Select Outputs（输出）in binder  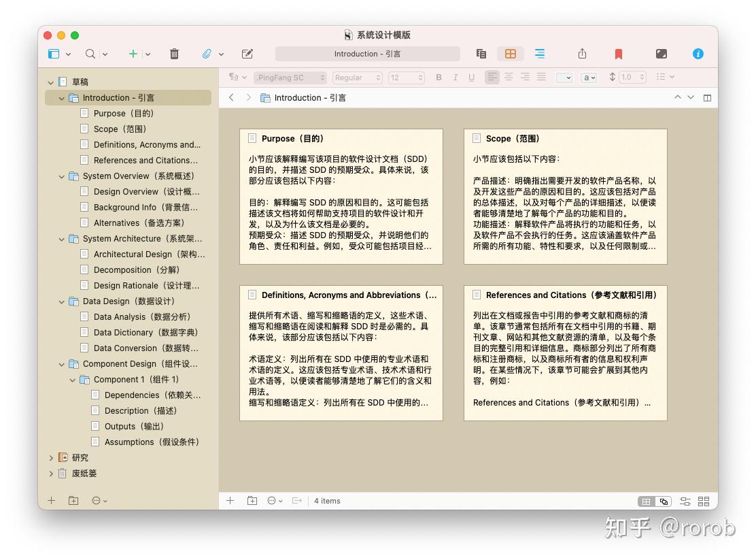tap(134, 426)
